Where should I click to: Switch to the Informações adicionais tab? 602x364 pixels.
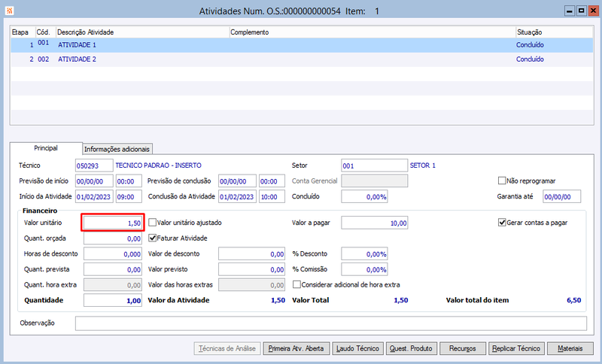117,149
